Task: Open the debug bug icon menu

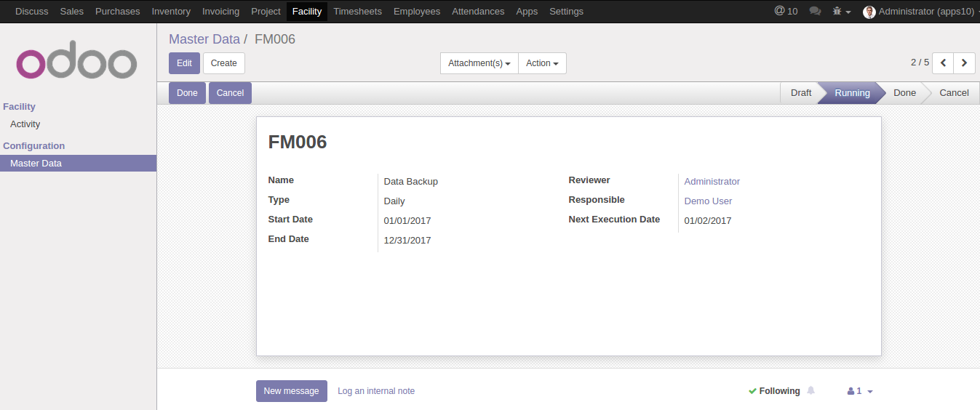Action: pos(840,12)
